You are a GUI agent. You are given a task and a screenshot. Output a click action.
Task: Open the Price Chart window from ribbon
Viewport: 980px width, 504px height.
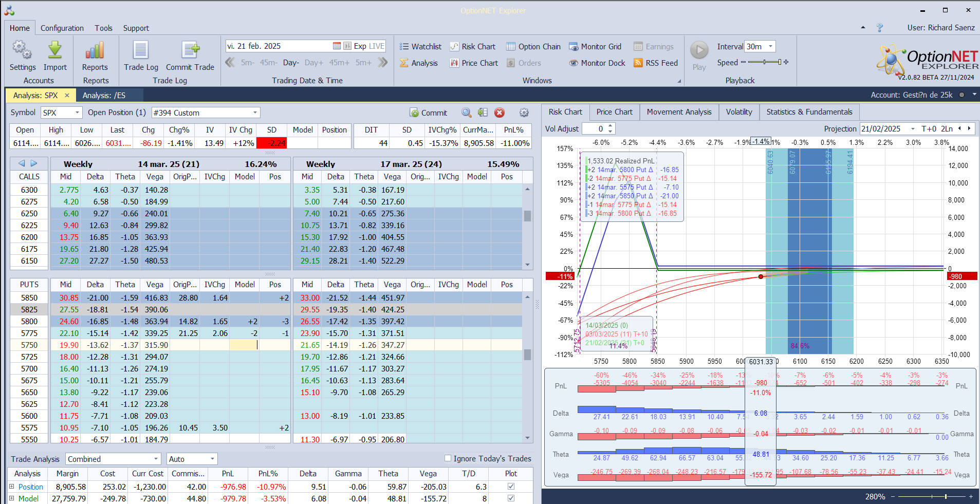pyautogui.click(x=474, y=63)
